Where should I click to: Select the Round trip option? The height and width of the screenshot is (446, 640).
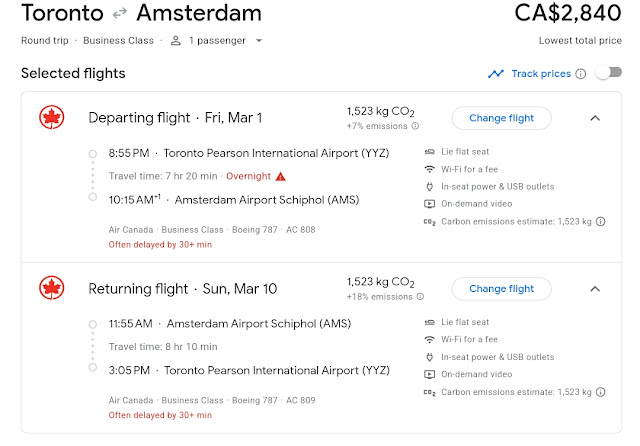[47, 41]
